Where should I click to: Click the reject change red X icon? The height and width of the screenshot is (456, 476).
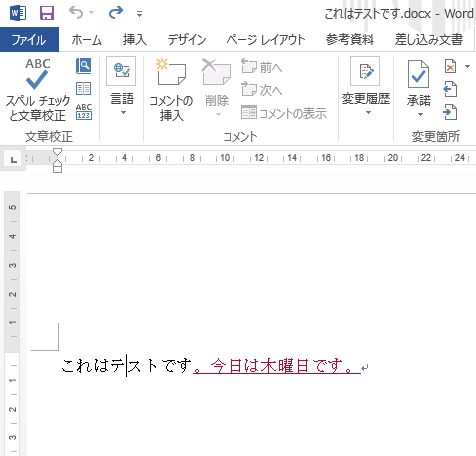(x=450, y=66)
